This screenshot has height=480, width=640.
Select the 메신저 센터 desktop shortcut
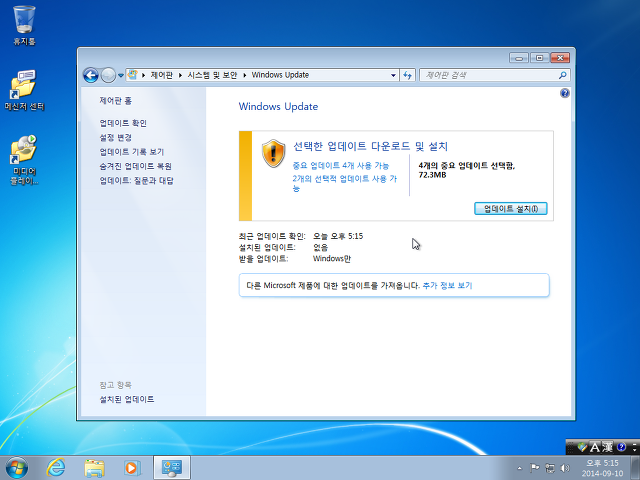24,90
